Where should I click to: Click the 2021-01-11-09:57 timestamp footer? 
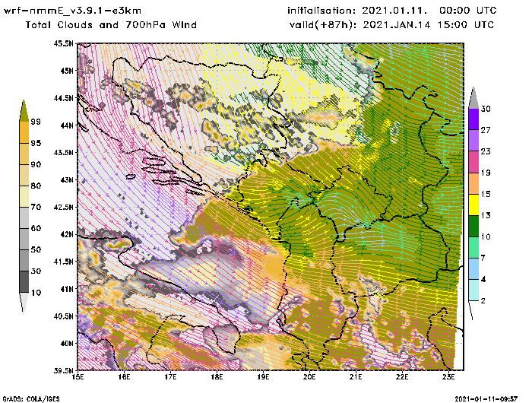tap(486, 398)
